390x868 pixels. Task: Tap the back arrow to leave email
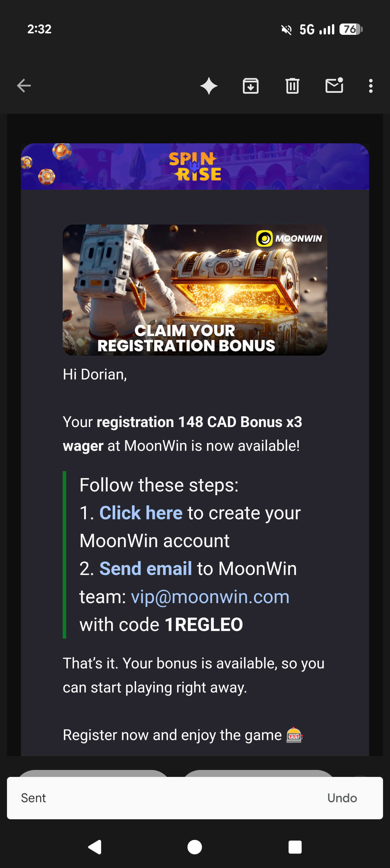[24, 86]
